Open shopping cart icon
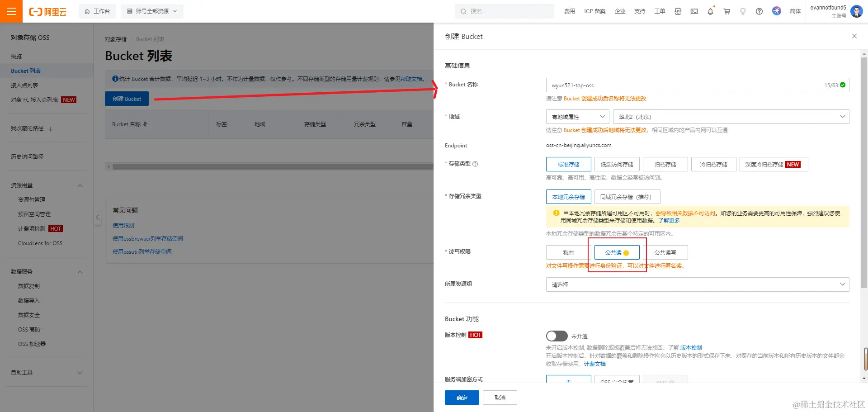This screenshot has height=412, width=868. 726,11
